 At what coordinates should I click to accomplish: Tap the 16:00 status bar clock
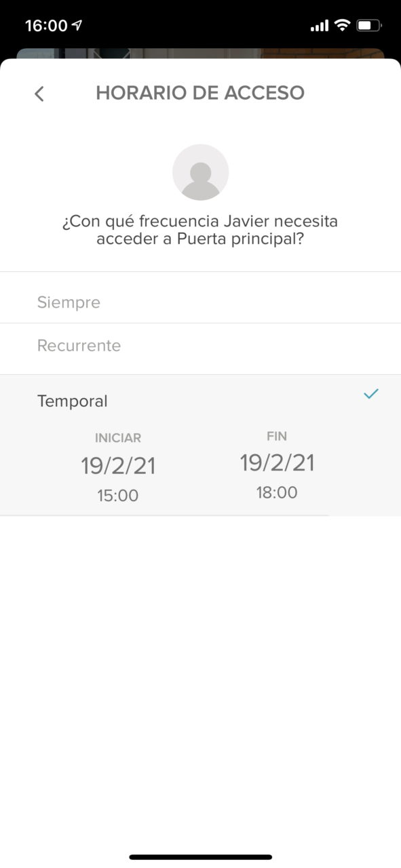click(x=46, y=26)
